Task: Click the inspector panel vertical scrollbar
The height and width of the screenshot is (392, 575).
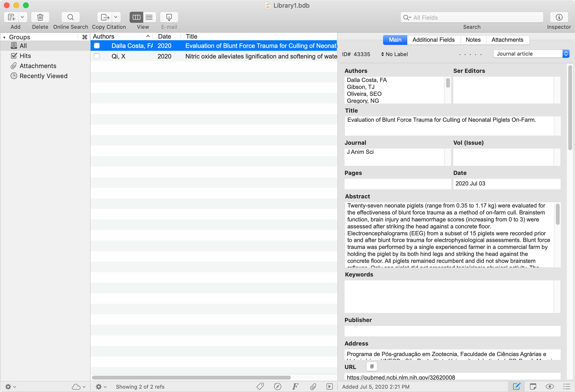Action: [570, 108]
